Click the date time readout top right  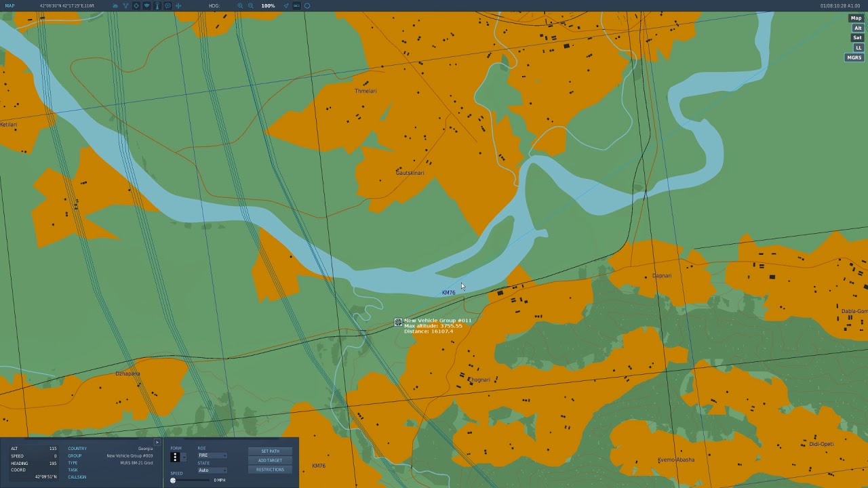[840, 5]
